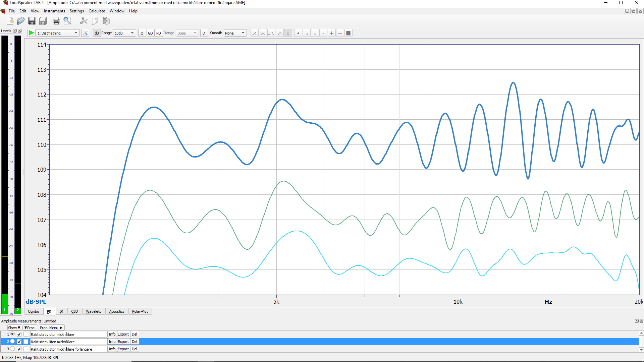Toggle the dB scale button
Viewport: 644px width, 362px height.
[x=97, y=33]
